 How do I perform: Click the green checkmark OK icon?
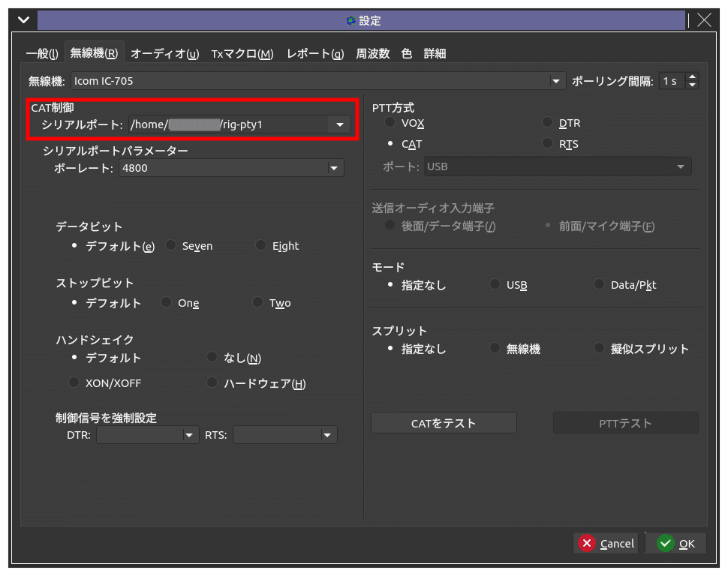click(x=666, y=543)
